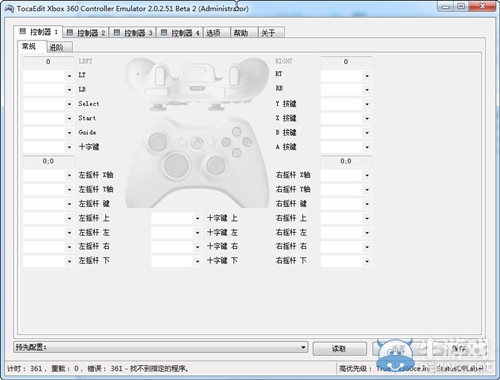
Task: Switch to the 进阶 sub-tab
Action: (x=59, y=47)
